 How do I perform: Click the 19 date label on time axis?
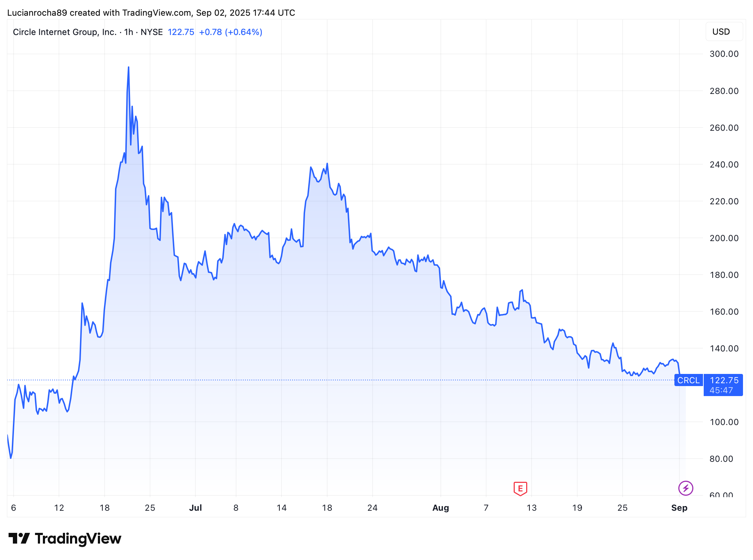pos(577,507)
